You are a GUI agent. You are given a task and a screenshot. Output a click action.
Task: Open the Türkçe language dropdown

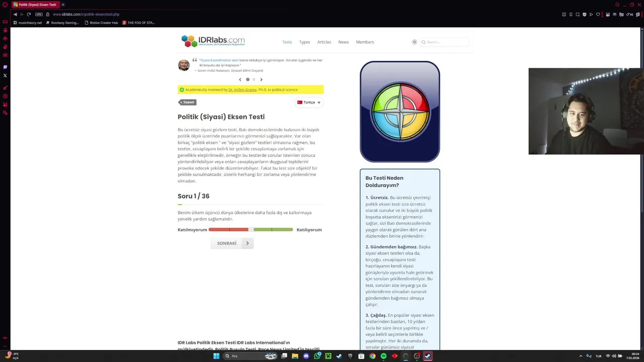[x=309, y=102]
